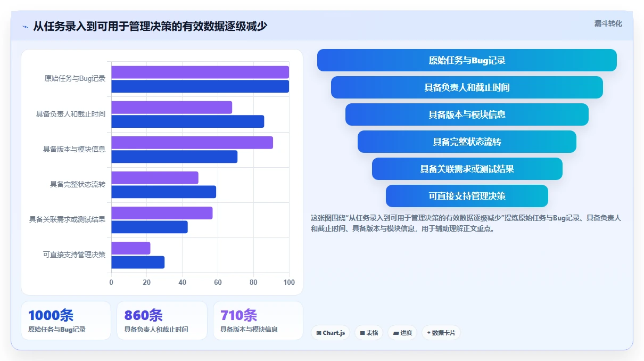Click the 表格 tag chip
644x361 pixels.
(x=369, y=333)
